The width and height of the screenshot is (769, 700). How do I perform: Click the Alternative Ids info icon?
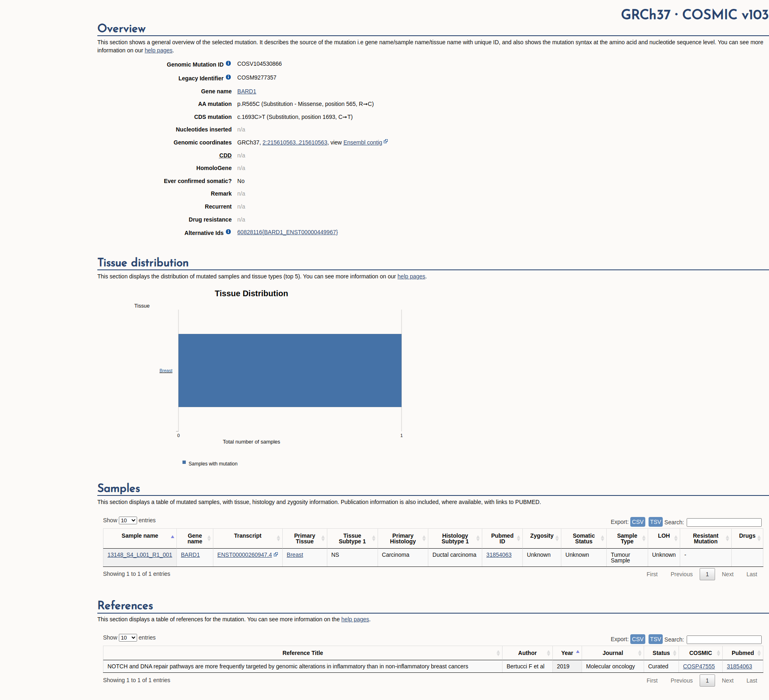click(228, 232)
